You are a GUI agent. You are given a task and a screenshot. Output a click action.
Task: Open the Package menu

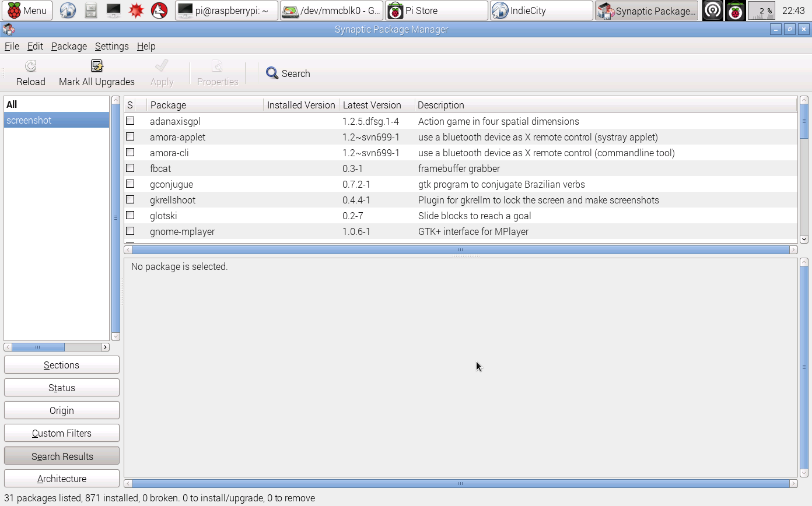point(69,46)
